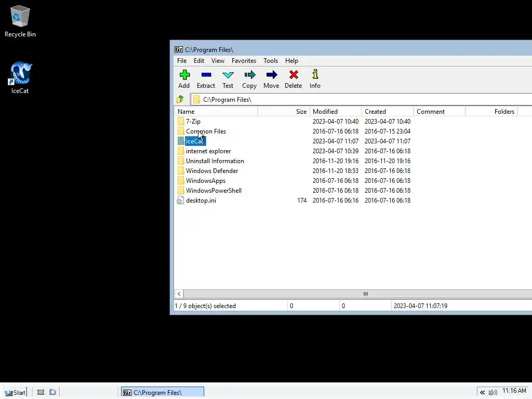The height and width of the screenshot is (399, 532).
Task: Click the Start button
Action: 15,393
